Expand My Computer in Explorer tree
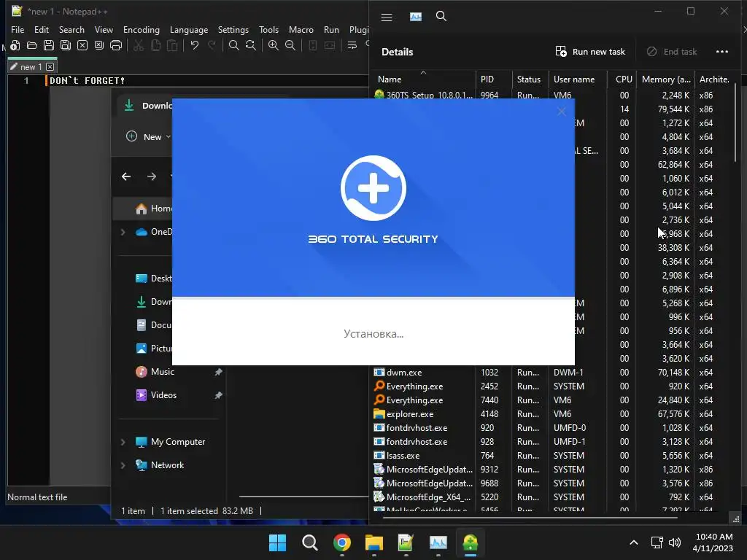 tap(123, 442)
